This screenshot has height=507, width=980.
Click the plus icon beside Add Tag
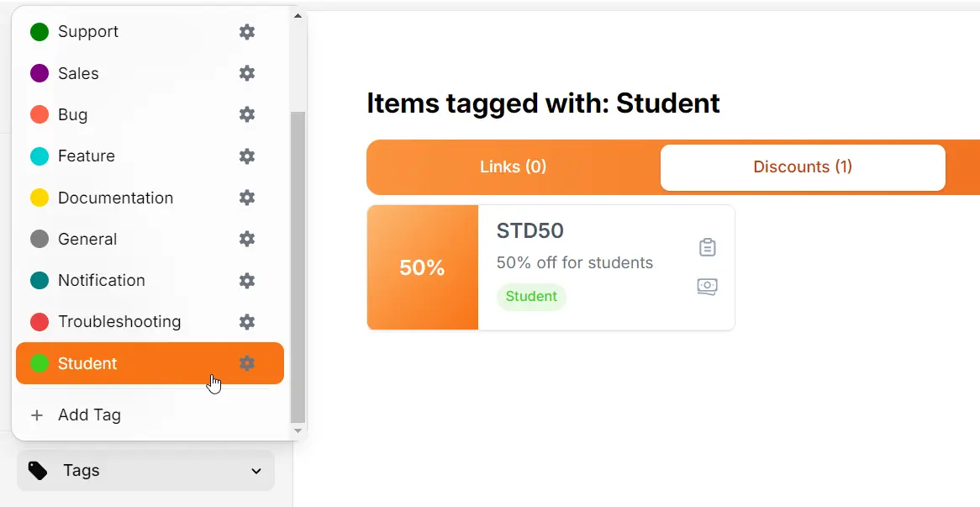[37, 415]
